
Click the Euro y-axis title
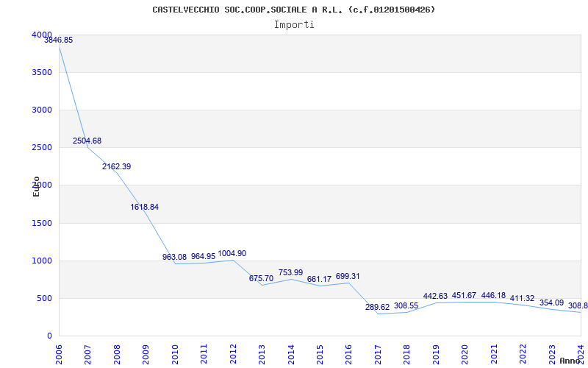click(36, 186)
